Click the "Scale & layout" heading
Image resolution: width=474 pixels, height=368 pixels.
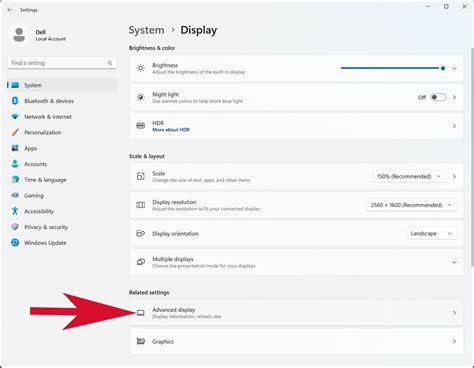(x=147, y=156)
